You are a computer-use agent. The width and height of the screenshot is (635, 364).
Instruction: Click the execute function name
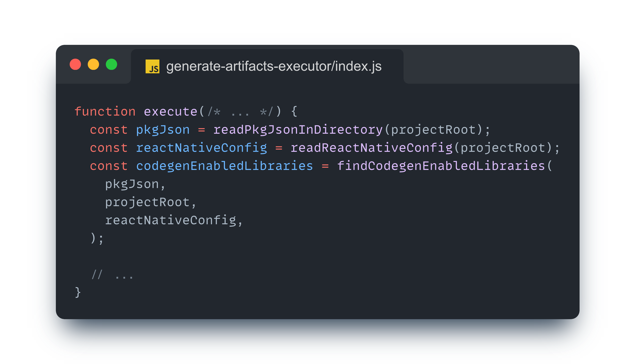tap(170, 111)
